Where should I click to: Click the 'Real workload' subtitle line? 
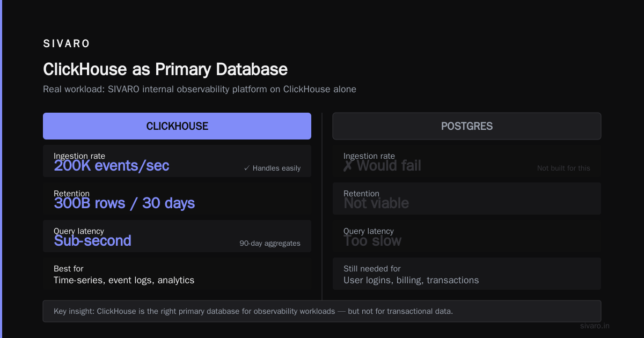pos(200,89)
